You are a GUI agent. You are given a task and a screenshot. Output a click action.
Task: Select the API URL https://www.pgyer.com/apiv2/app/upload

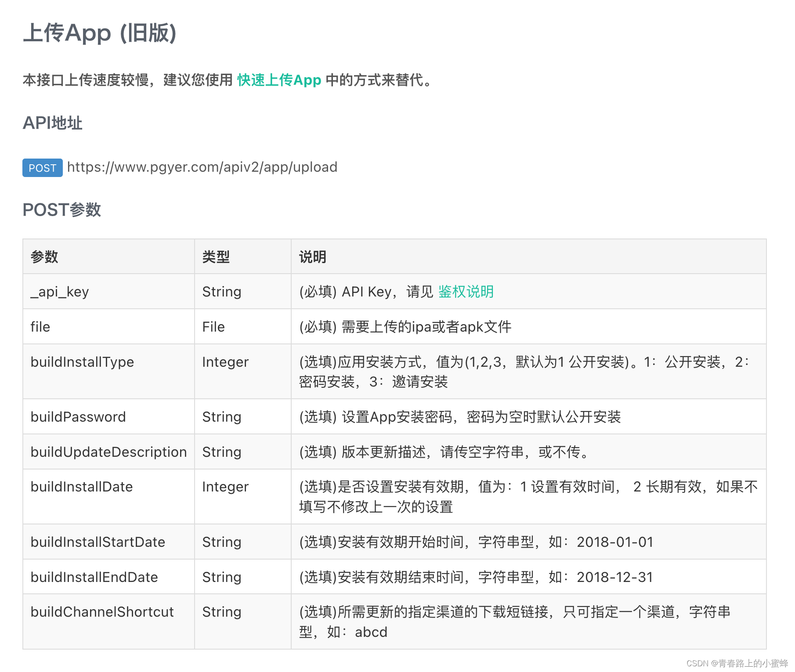pyautogui.click(x=202, y=167)
